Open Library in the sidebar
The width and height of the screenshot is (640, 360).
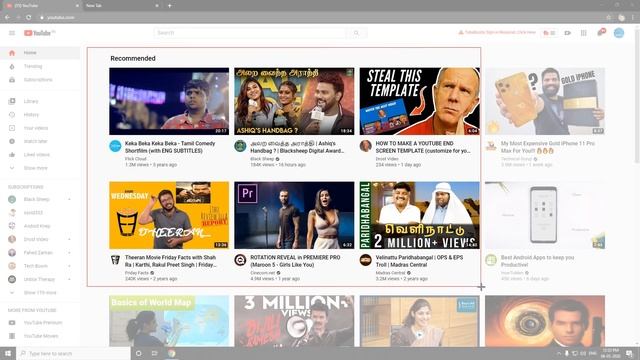point(40,101)
